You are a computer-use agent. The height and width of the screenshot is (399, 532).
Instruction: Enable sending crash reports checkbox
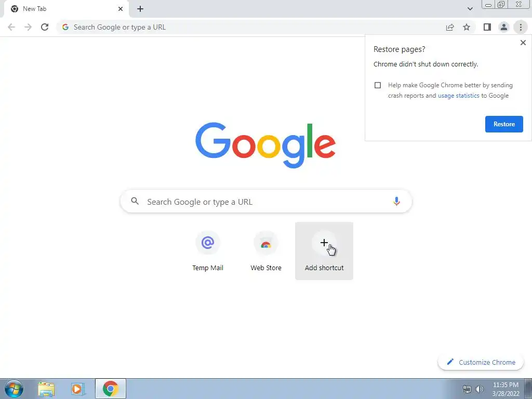click(x=378, y=85)
